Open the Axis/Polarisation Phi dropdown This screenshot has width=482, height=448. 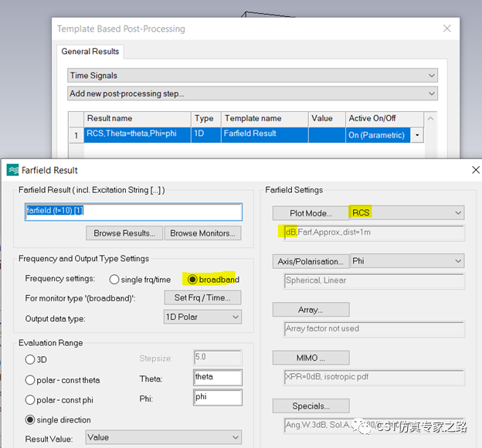click(x=406, y=261)
